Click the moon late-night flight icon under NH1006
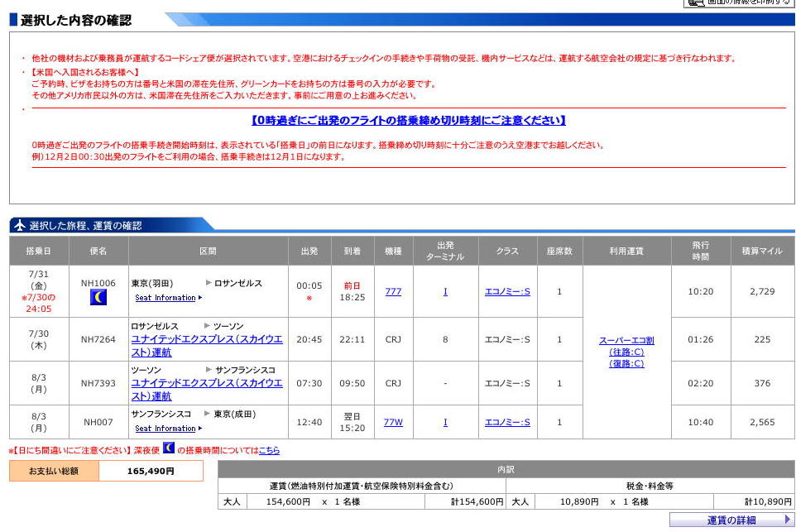 tap(98, 297)
